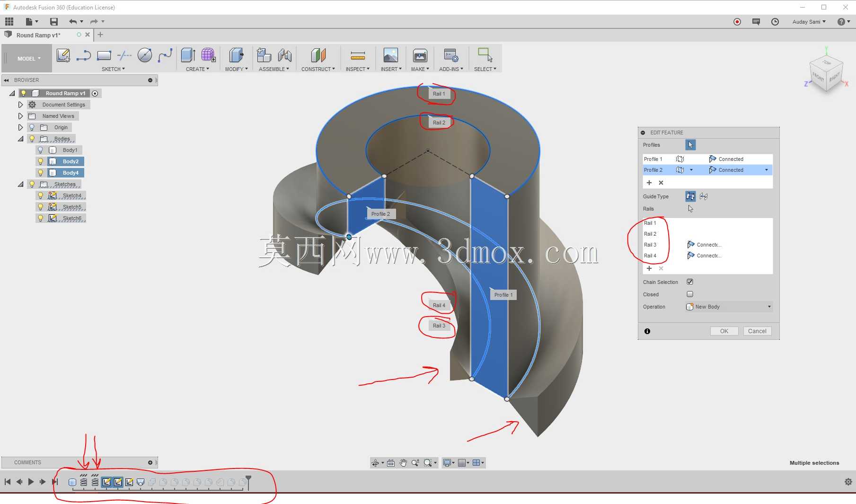
Task: Click the timeline end marker
Action: [248, 482]
